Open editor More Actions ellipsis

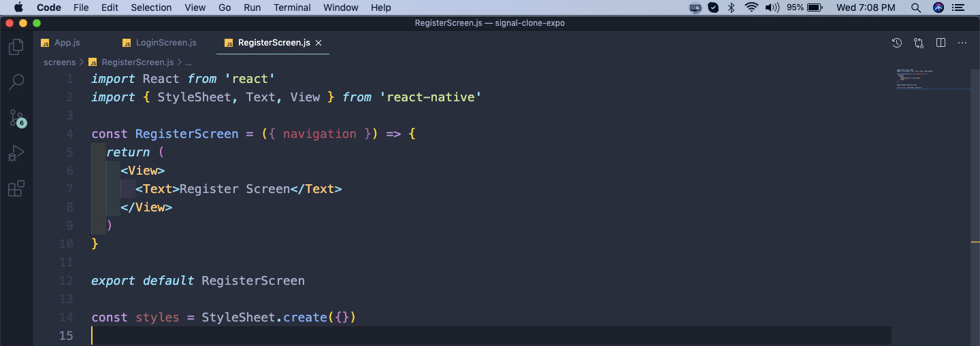click(962, 43)
